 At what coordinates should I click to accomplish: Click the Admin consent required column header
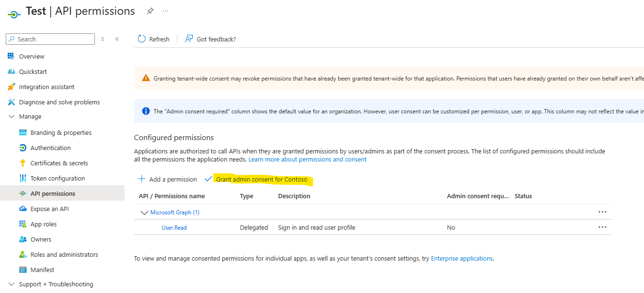(x=478, y=196)
